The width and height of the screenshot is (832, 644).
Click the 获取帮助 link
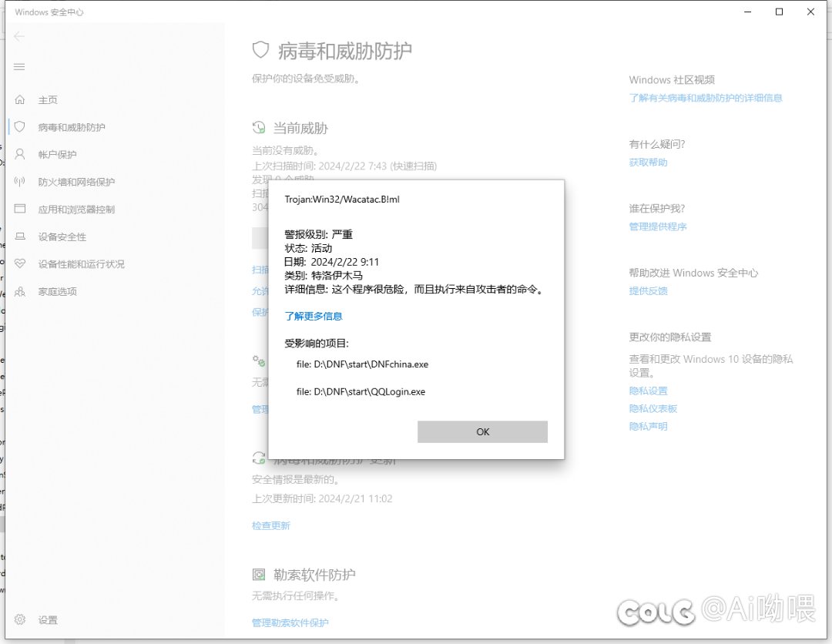pyautogui.click(x=648, y=163)
